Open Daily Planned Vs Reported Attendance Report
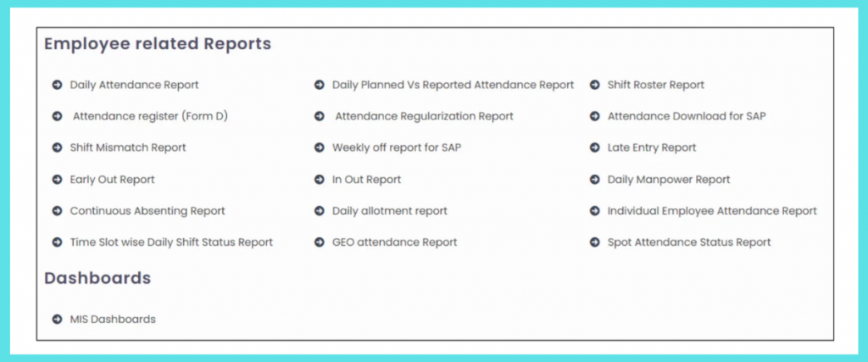This screenshot has height=362, width=868. pyautogui.click(x=453, y=85)
